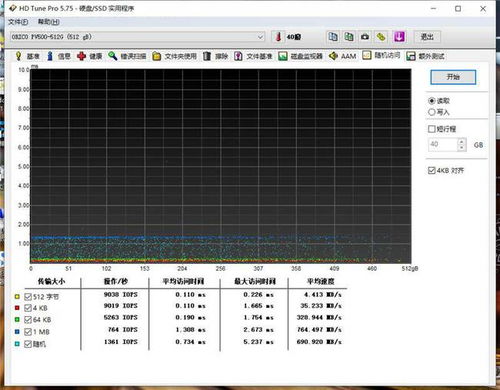
Task: Click the 690.920 MB/s average speed
Action: [319, 342]
